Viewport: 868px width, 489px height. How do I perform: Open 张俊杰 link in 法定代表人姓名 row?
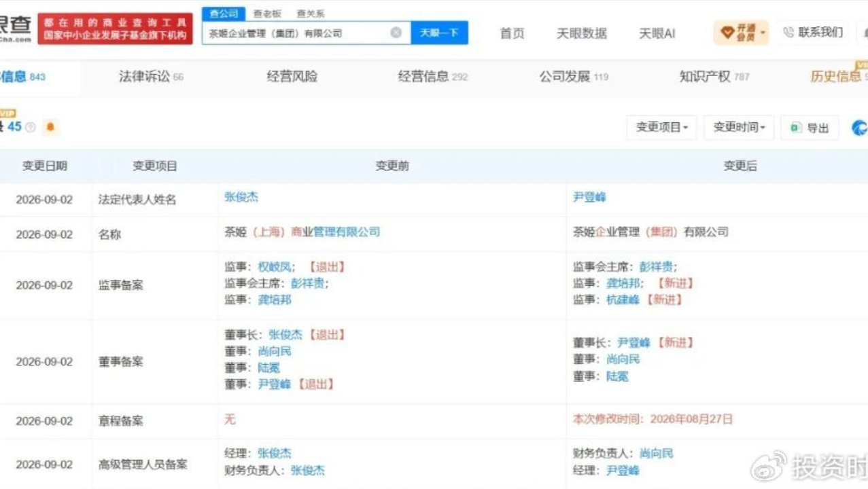(241, 197)
